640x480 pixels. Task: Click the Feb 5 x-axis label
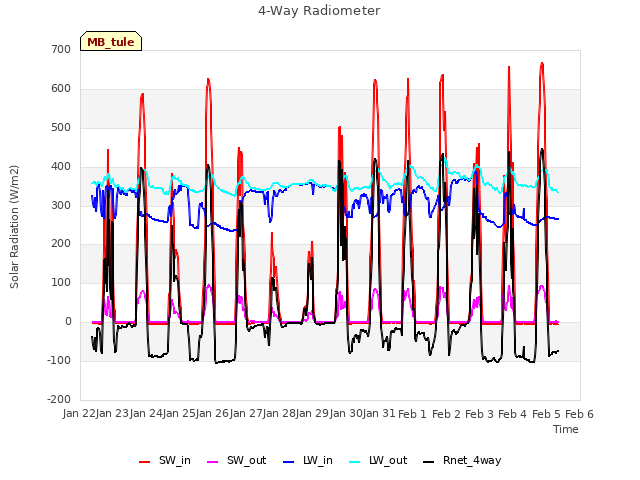point(547,414)
